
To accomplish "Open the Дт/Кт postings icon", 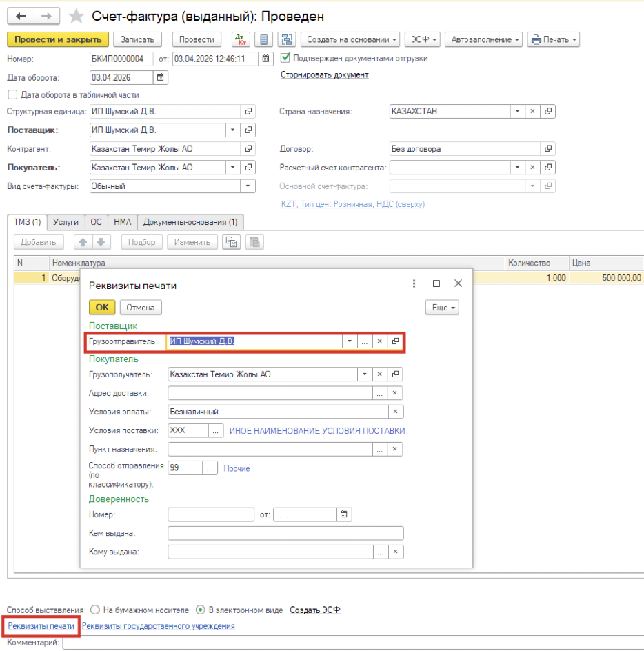I will [240, 40].
